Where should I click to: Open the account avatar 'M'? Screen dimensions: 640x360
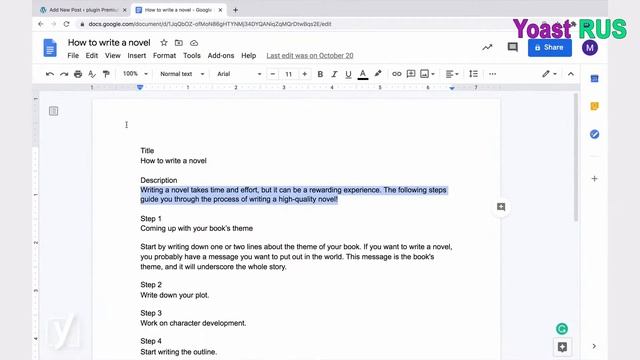click(590, 48)
